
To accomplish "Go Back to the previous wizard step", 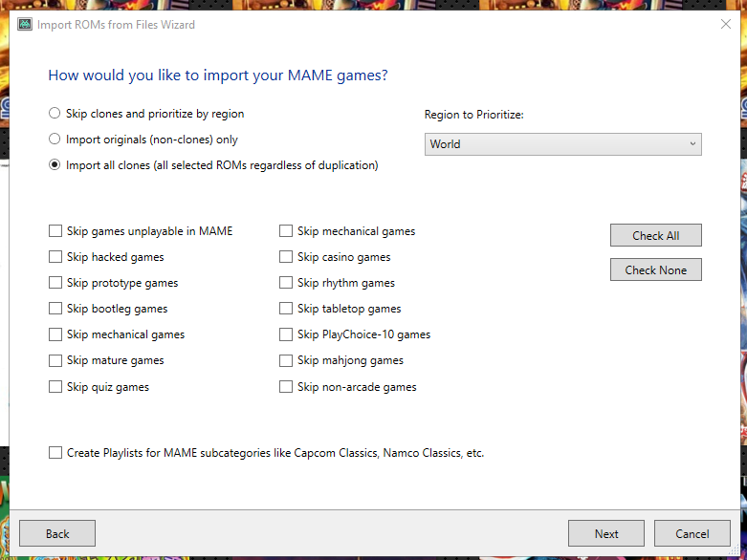I will coord(57,533).
